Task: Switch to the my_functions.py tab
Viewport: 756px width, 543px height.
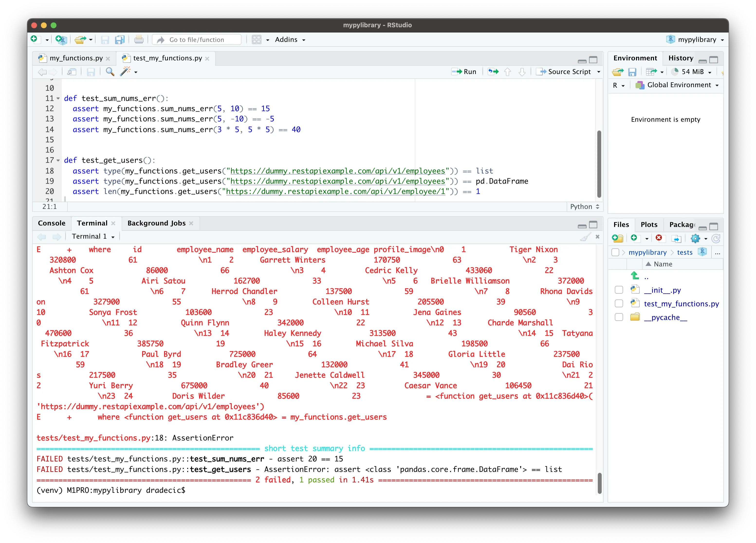Action: [x=76, y=58]
